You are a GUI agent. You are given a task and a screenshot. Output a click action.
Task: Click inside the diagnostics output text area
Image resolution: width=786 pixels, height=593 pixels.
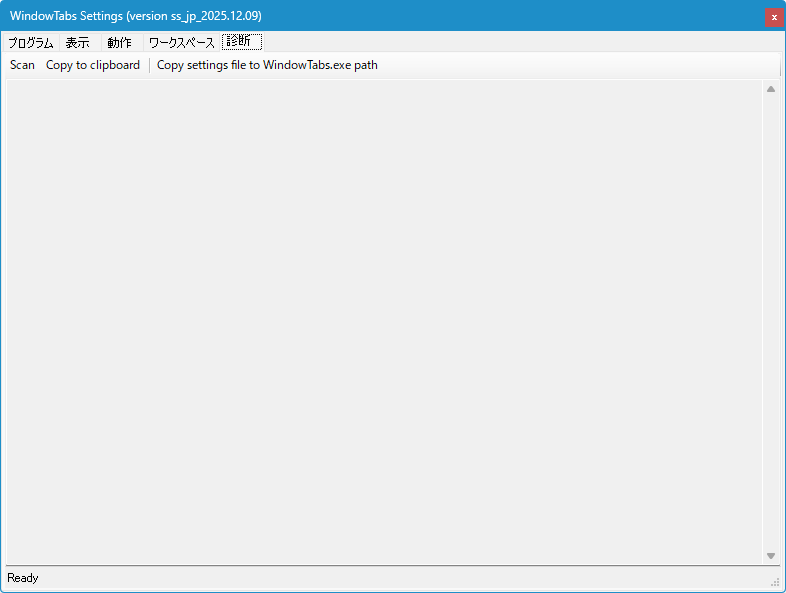tap(384, 322)
